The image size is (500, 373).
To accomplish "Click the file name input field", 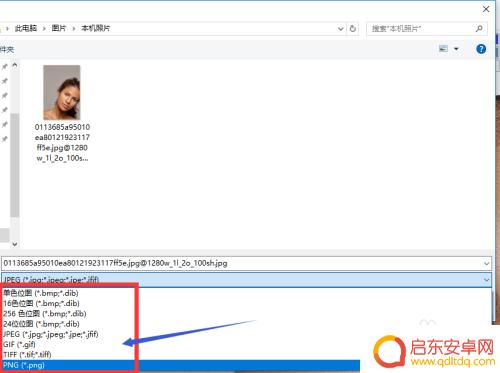I will tap(242, 263).
